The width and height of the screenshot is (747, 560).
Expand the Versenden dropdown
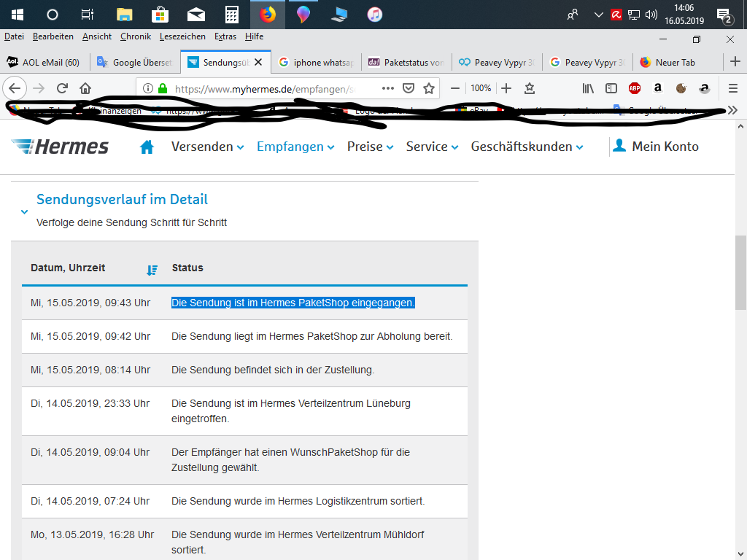click(x=208, y=147)
